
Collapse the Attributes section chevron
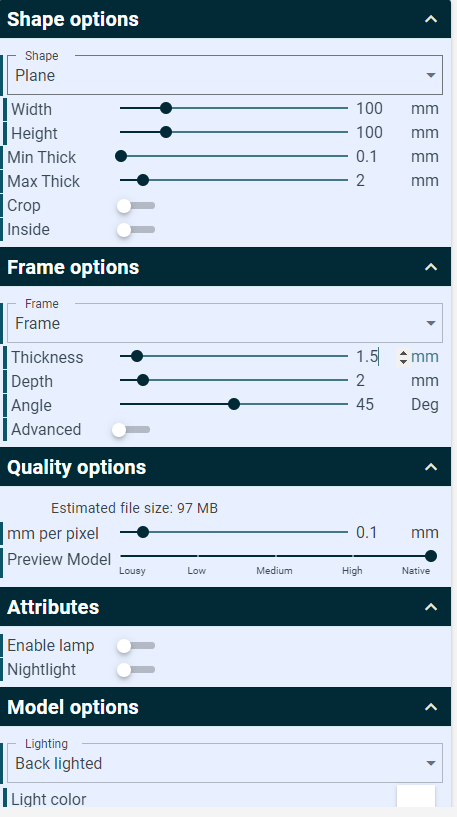click(431, 607)
